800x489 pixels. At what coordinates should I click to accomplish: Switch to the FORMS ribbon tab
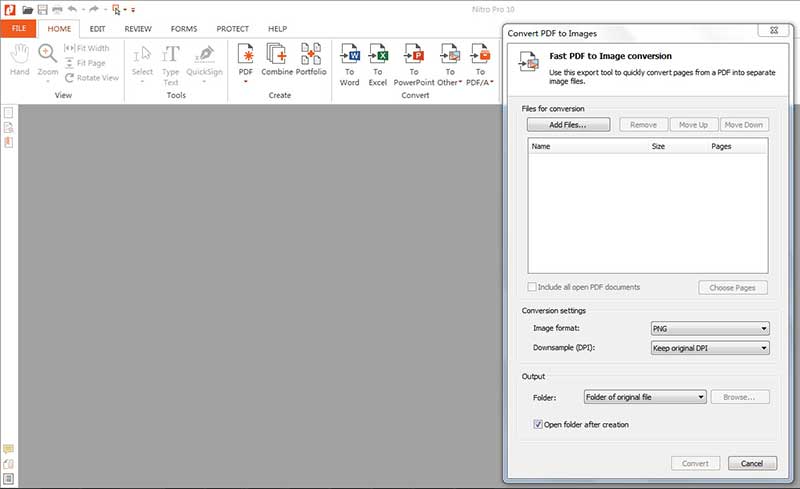point(184,29)
